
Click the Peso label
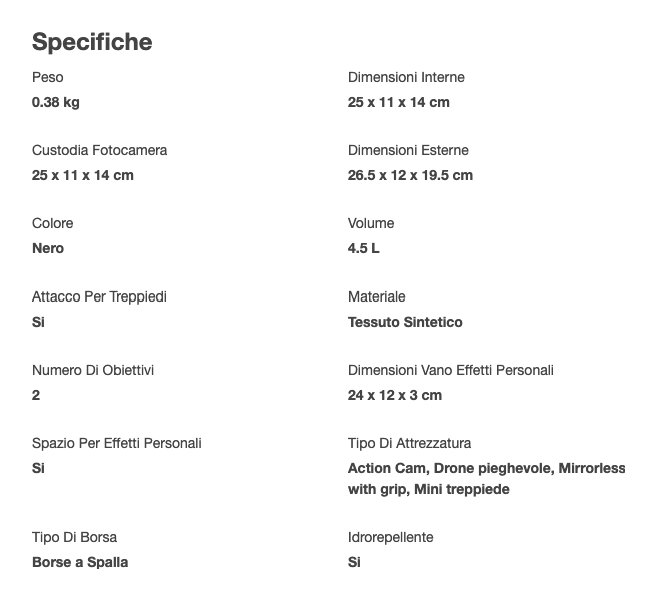(x=48, y=77)
